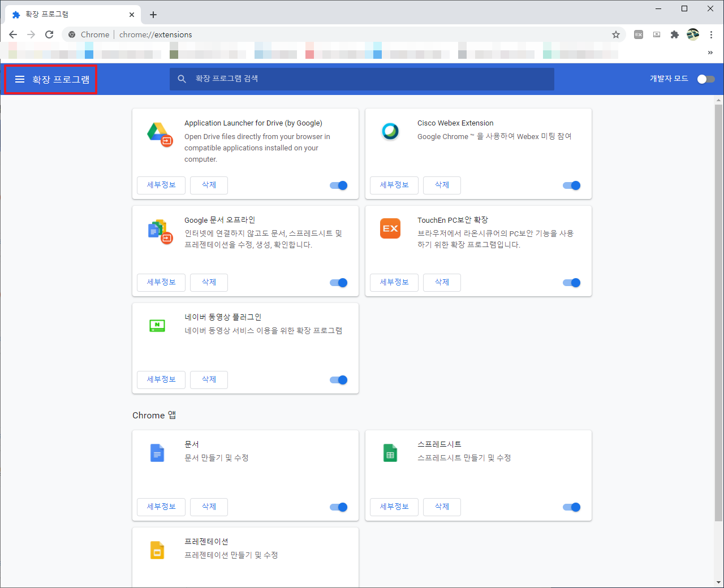Viewport: 724px width, 588px height.
Task: Open 세부정보 for 문서 app
Action: coord(161,507)
